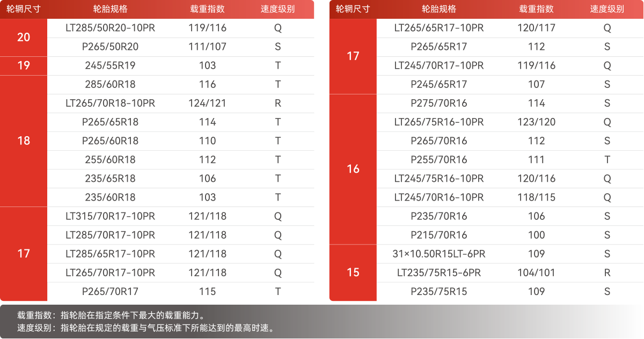Click the rim size 18 red cell
644x339 pixels.
(24, 141)
